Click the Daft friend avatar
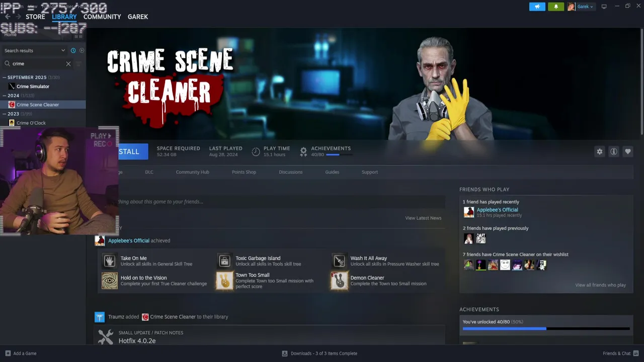 pyautogui.click(x=481, y=238)
